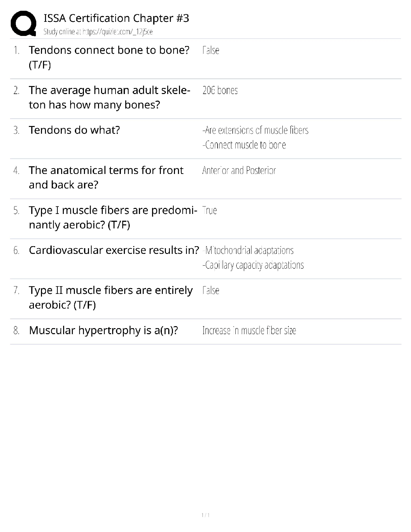This screenshot has width=411, height=532.
Task: Click the 'Anterior and Posterior' answer
Action: pyautogui.click(x=239, y=170)
